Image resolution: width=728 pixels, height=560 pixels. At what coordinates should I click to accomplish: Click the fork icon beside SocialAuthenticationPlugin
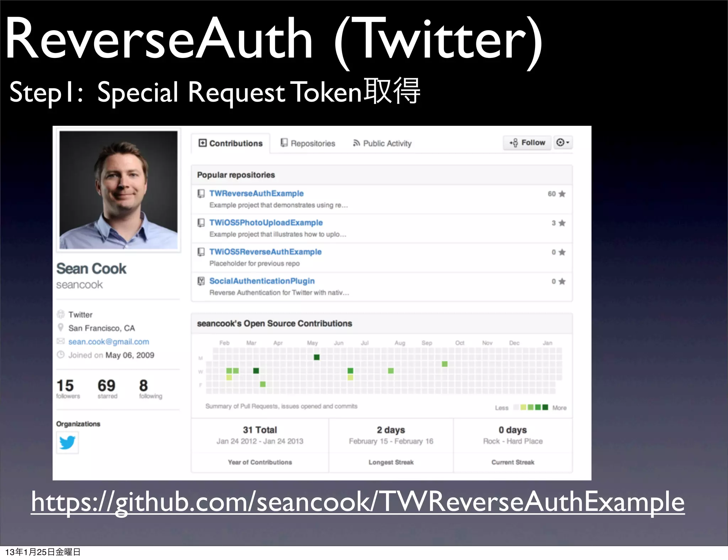[201, 281]
